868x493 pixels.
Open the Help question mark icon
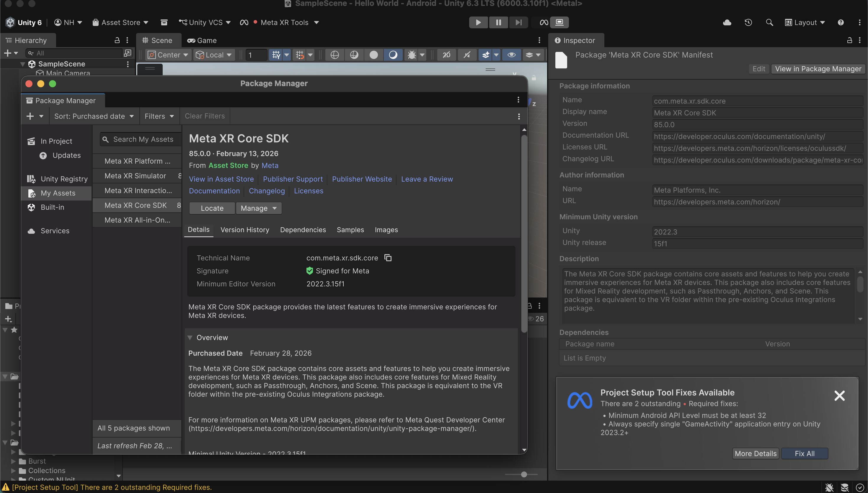coord(841,22)
